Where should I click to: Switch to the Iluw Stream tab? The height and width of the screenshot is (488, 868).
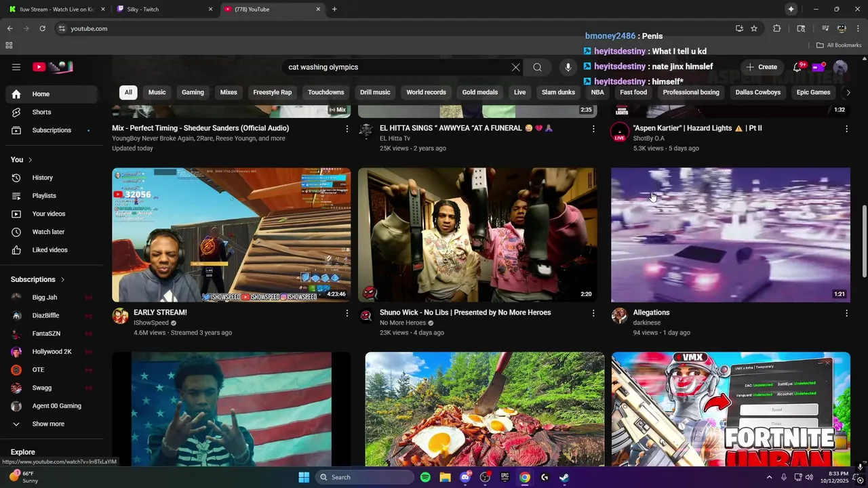coord(57,9)
